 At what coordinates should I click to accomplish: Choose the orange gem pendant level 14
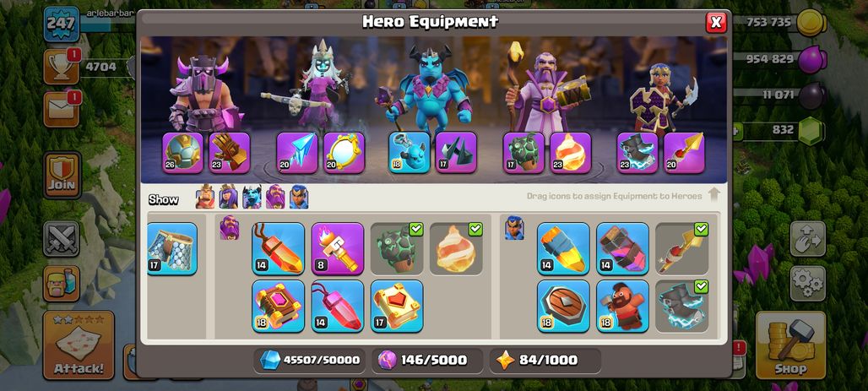pos(278,248)
